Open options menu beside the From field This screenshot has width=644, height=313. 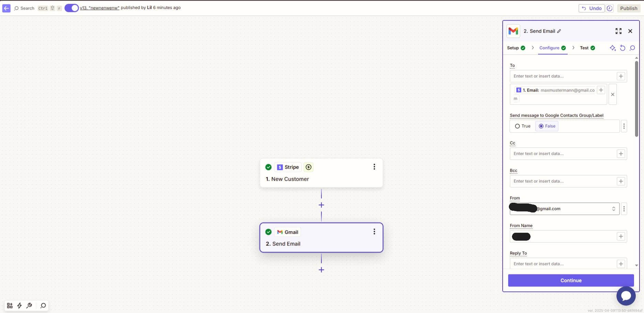624,209
